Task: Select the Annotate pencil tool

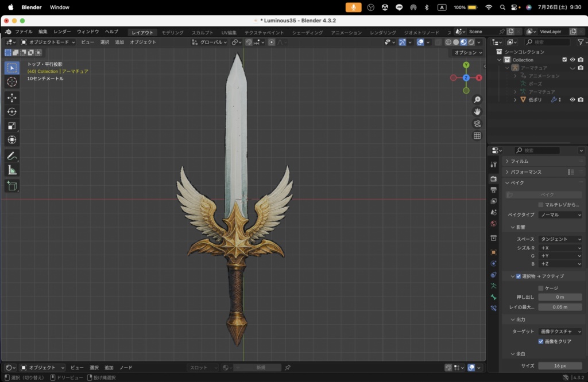Action: coord(12,156)
